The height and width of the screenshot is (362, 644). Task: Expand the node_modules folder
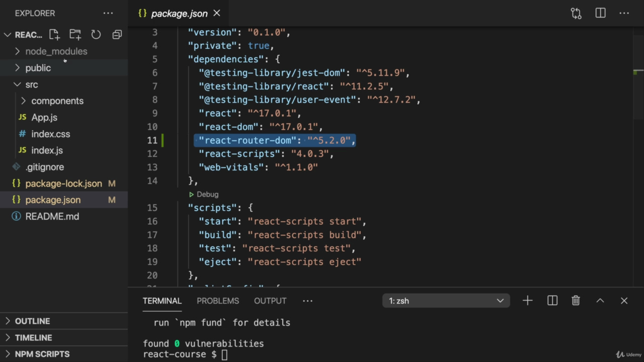(56, 51)
